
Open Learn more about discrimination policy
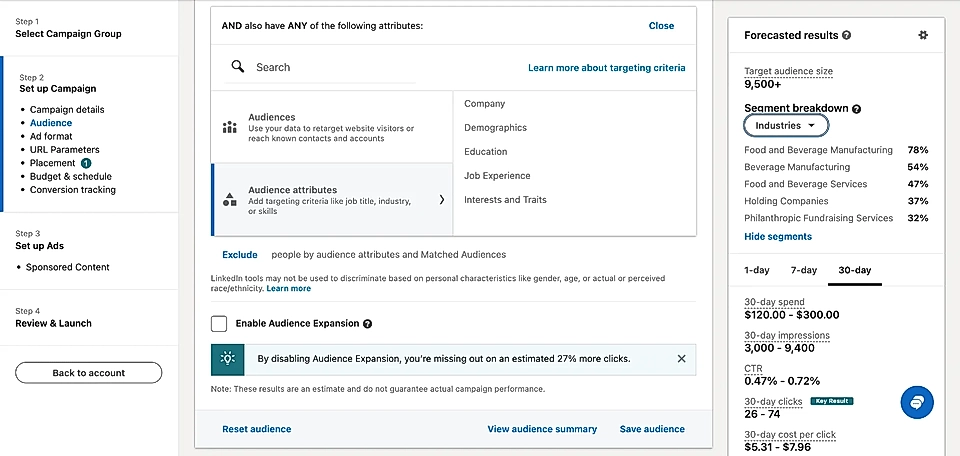pos(288,288)
